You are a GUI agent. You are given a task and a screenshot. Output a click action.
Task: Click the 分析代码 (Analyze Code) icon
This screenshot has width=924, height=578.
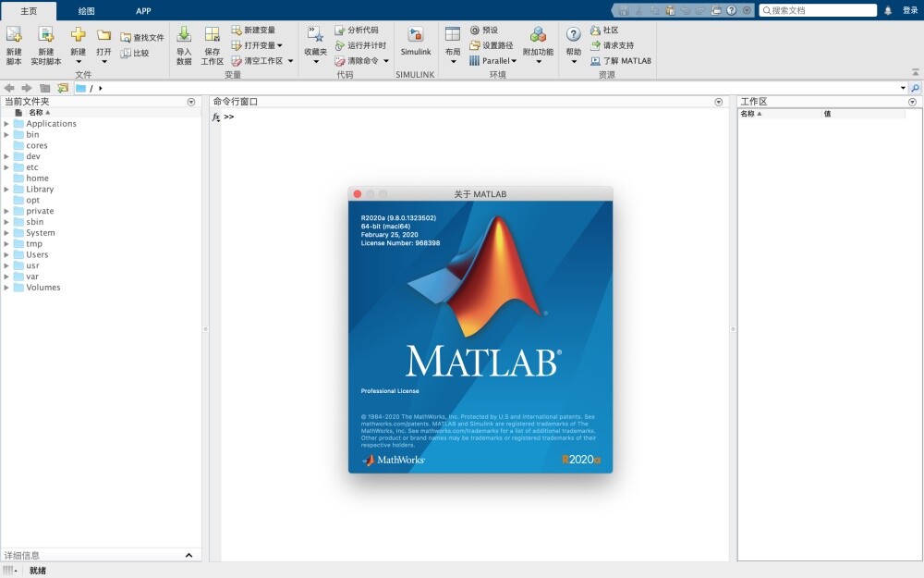tap(340, 31)
